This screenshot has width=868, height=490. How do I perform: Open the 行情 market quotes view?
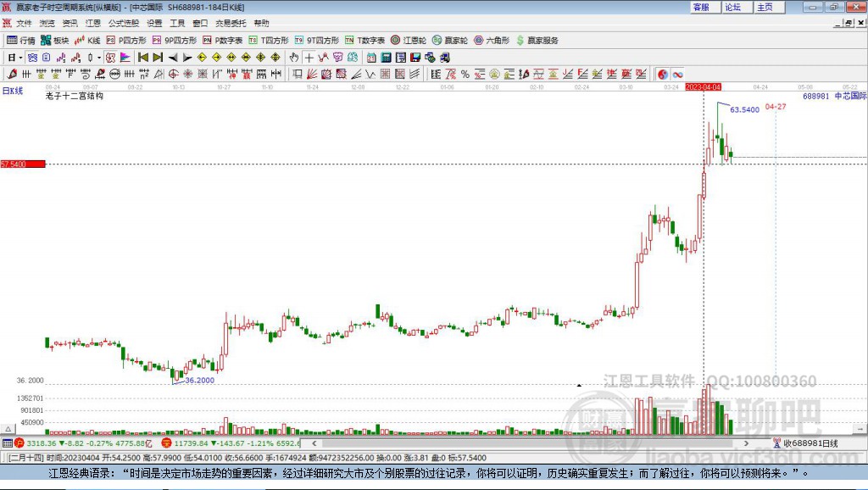pyautogui.click(x=21, y=41)
